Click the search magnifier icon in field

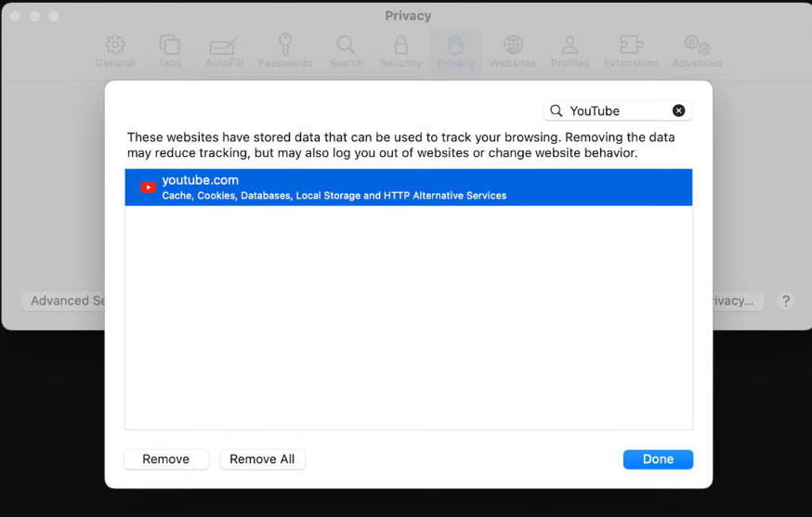[557, 110]
